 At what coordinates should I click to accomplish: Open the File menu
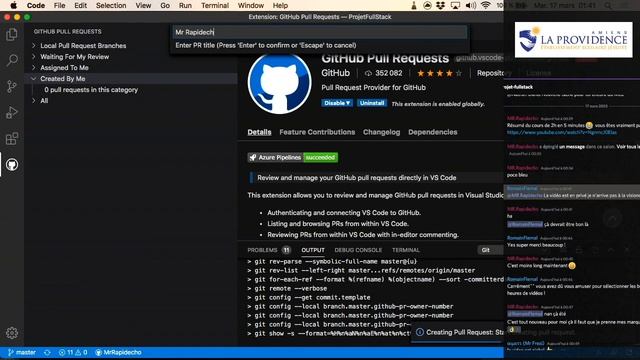click(x=60, y=5)
